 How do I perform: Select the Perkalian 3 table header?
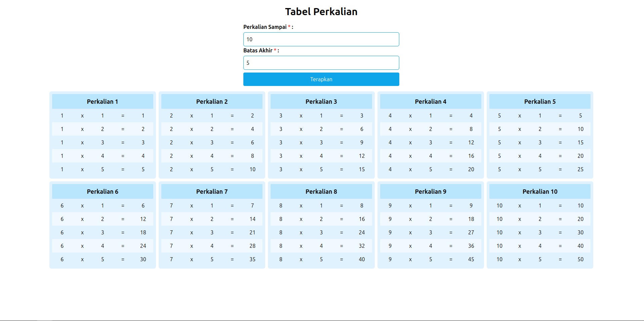(x=321, y=101)
